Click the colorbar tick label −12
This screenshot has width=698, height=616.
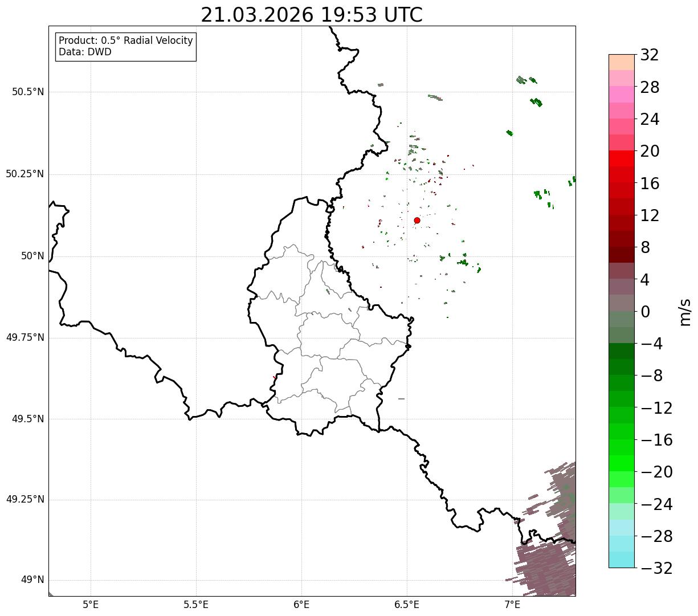(x=656, y=409)
